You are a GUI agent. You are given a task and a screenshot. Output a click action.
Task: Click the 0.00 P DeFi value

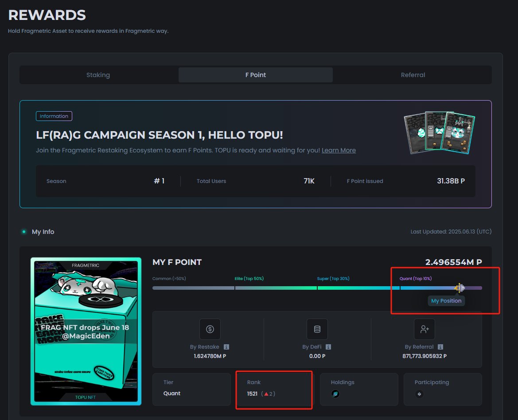tap(317, 356)
